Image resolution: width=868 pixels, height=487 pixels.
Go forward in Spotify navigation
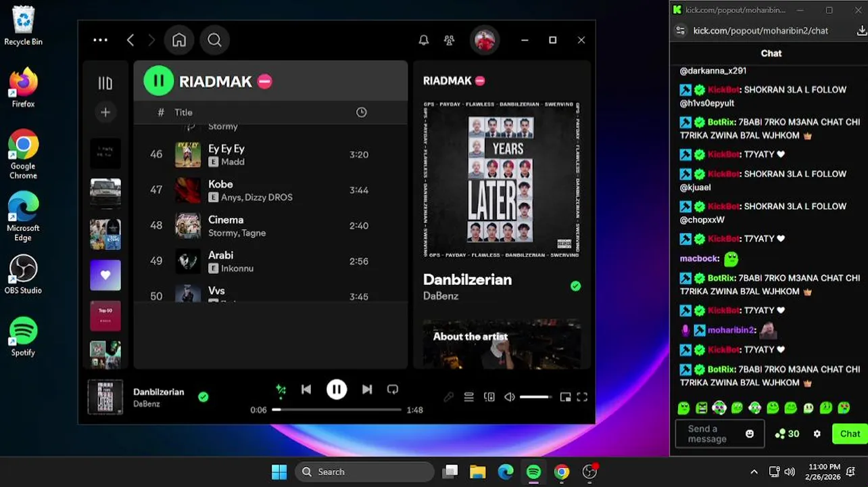(x=151, y=41)
